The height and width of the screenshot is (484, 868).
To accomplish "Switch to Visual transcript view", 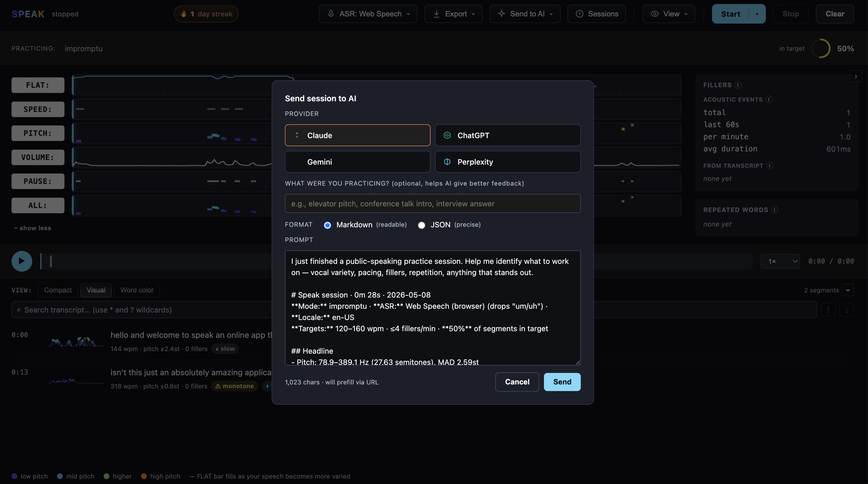I will (96, 290).
